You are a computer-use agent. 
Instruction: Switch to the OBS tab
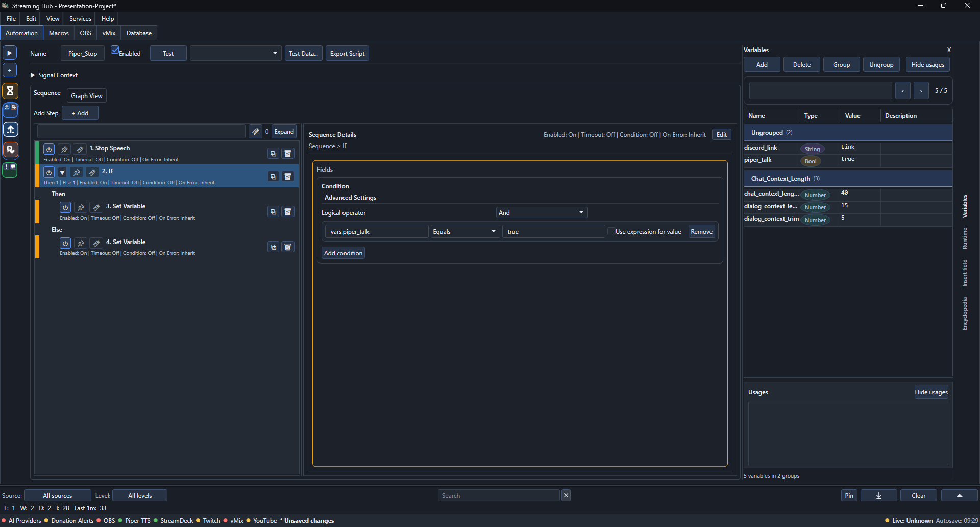tap(86, 33)
